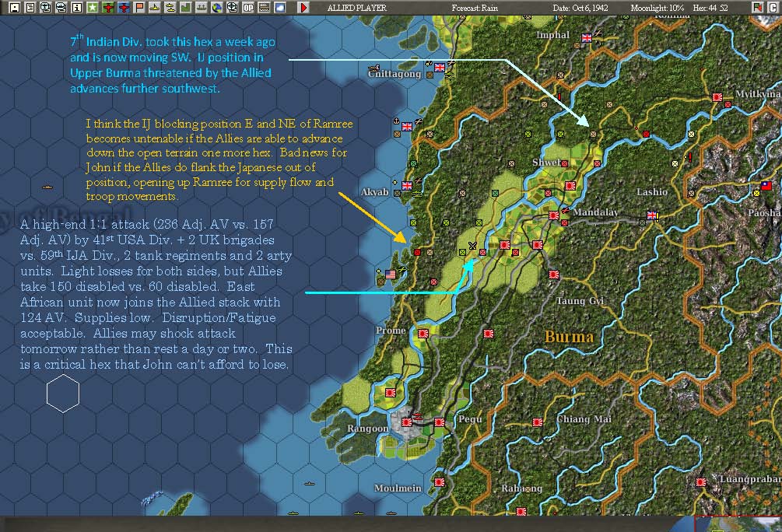Select the British flag at Lashio
Screen dimensions: 782x532
point(652,215)
